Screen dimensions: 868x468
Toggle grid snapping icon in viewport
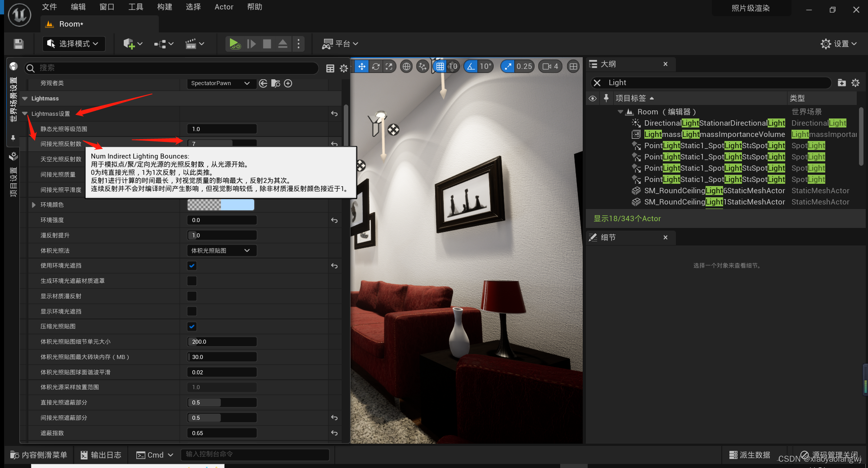coord(440,67)
